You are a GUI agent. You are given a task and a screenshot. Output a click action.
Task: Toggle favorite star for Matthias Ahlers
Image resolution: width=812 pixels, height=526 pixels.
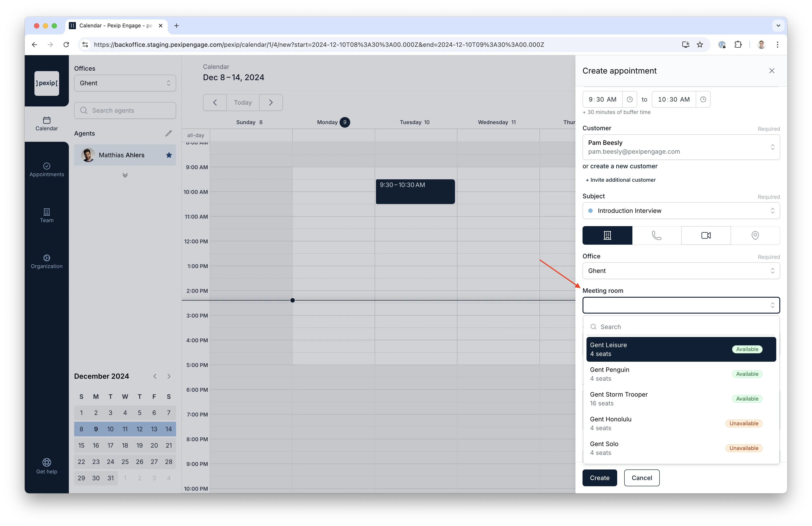point(169,155)
